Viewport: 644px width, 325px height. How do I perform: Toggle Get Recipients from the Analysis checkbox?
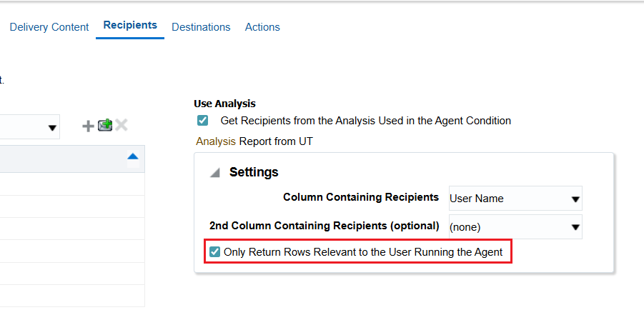coord(202,120)
